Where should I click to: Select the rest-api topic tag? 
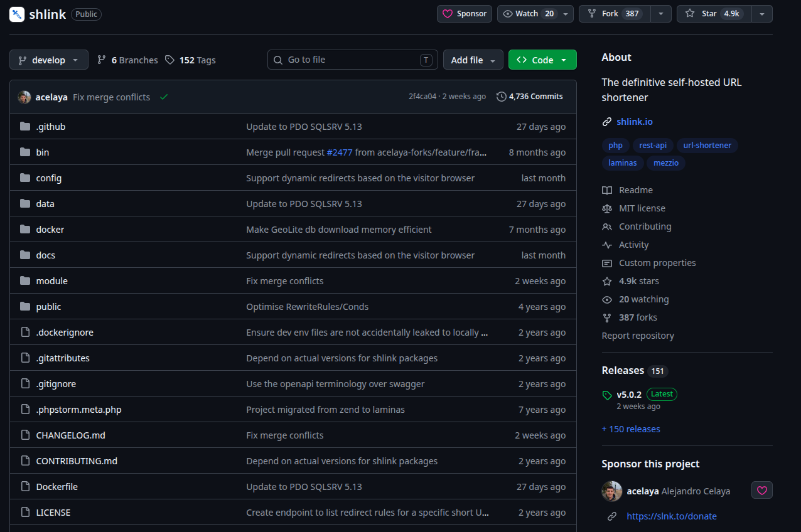[653, 146]
